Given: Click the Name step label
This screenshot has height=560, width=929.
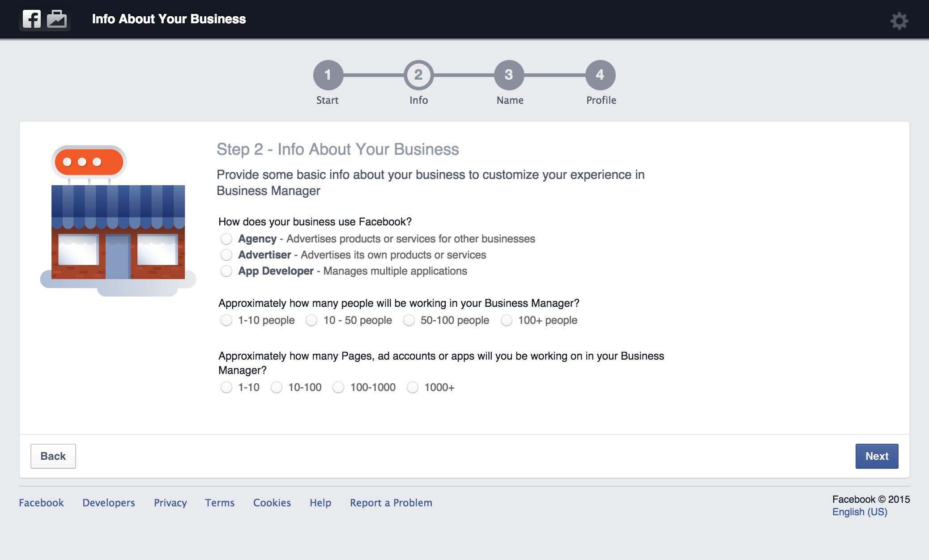Looking at the screenshot, I should [x=510, y=100].
